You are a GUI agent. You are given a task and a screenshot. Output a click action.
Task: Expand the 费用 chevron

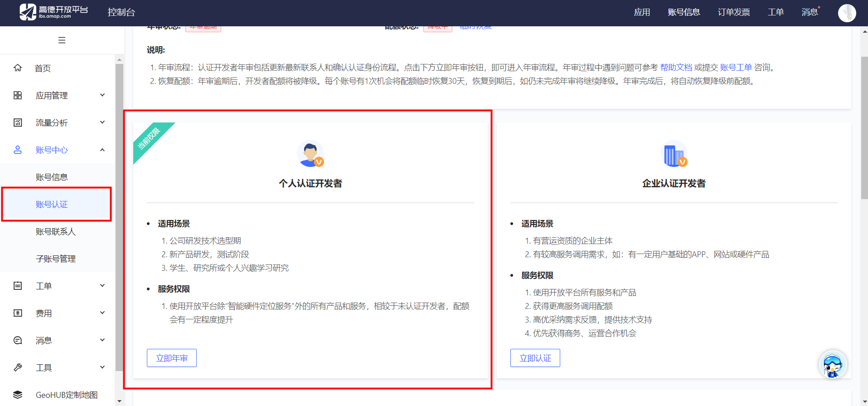pos(102,313)
